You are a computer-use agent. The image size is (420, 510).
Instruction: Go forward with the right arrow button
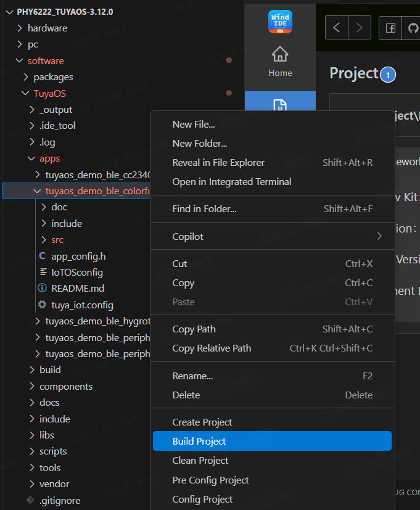(360, 28)
